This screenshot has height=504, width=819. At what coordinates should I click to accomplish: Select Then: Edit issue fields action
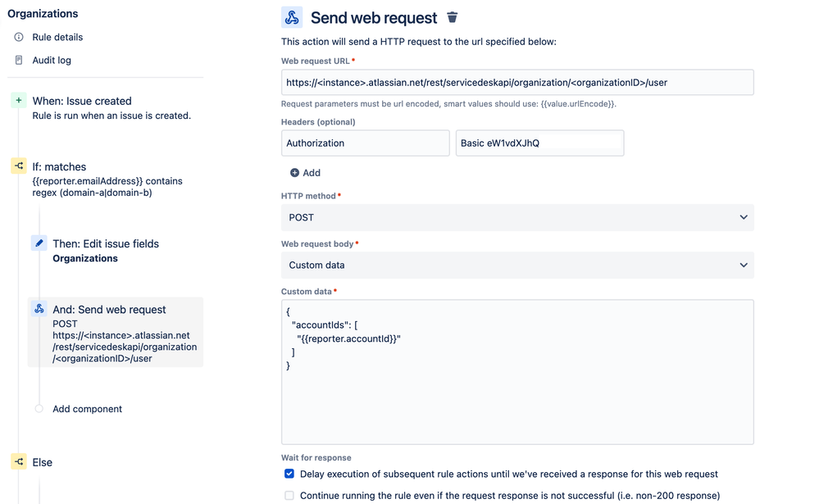coord(106,243)
